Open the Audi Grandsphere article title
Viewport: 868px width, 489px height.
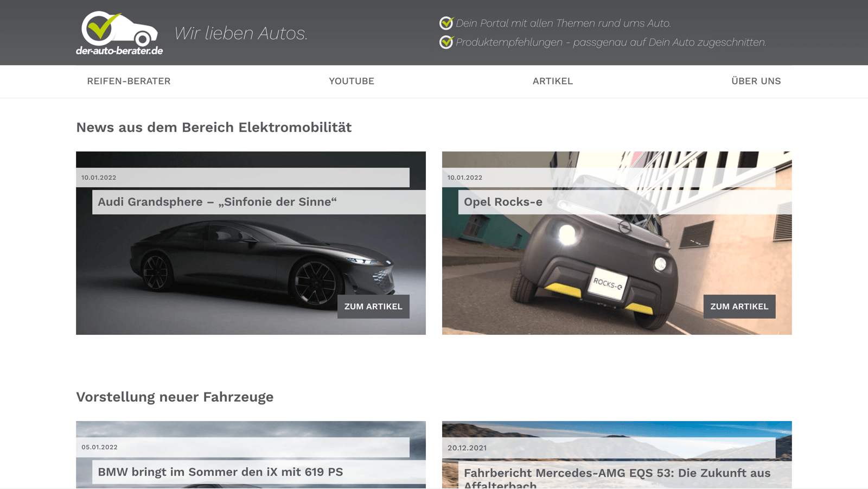(217, 202)
